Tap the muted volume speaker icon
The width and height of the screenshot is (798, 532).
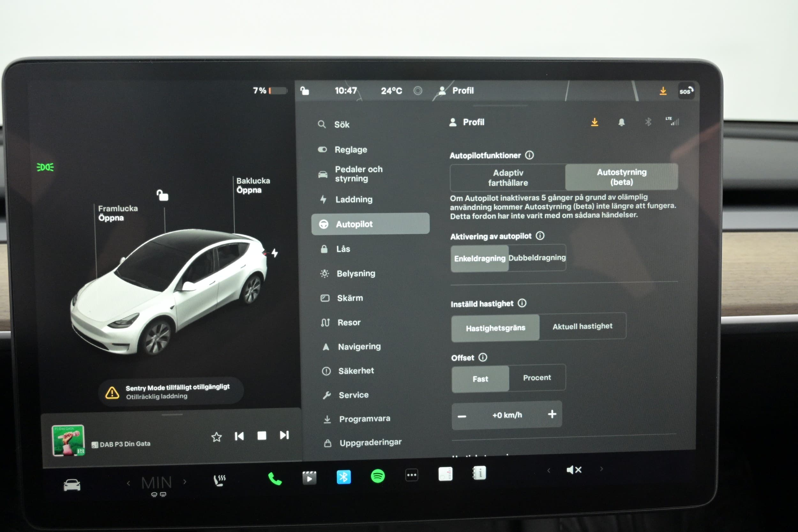click(x=574, y=469)
